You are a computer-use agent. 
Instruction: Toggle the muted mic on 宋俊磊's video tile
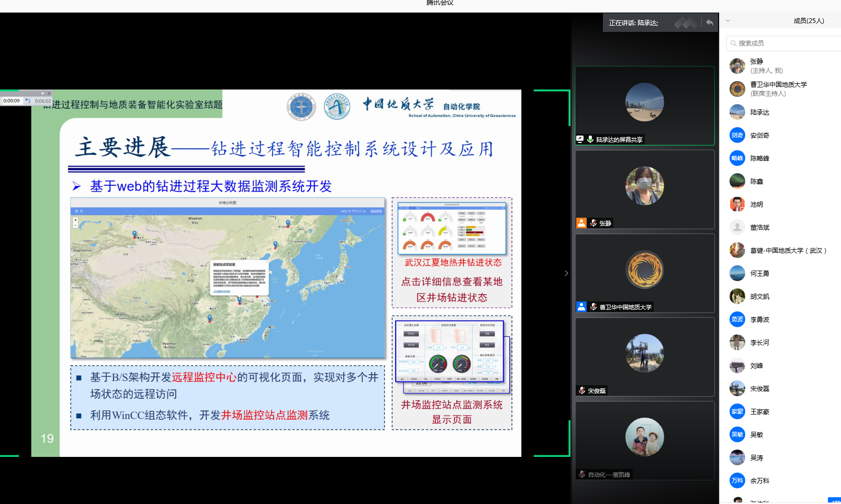coord(582,390)
